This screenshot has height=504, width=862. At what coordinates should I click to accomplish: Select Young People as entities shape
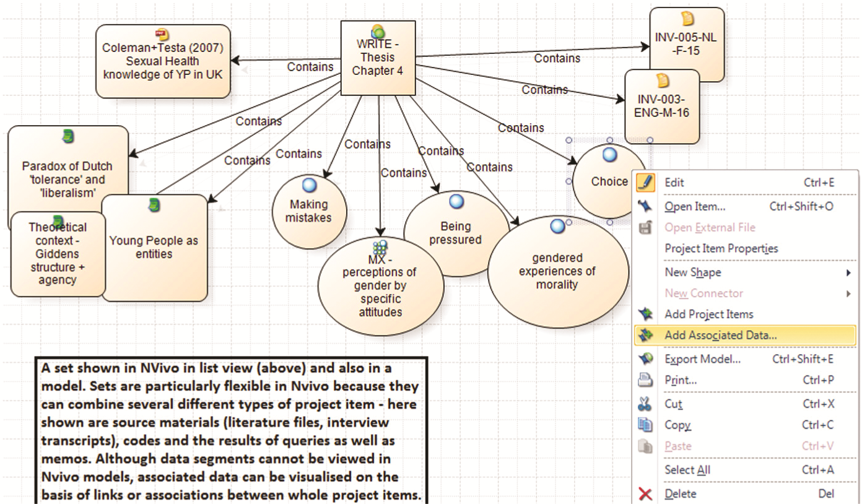[154, 248]
